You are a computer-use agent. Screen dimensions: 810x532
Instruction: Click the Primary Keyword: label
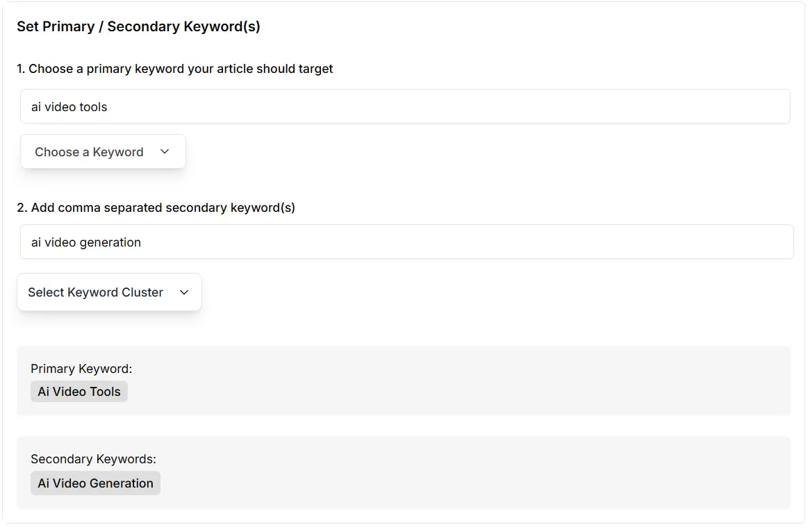81,368
